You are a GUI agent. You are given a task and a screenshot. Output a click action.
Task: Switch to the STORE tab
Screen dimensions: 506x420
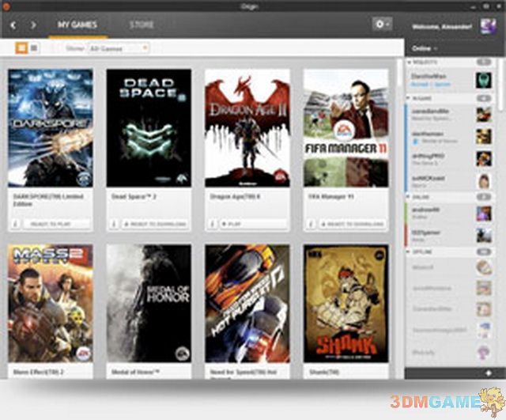[x=142, y=25]
